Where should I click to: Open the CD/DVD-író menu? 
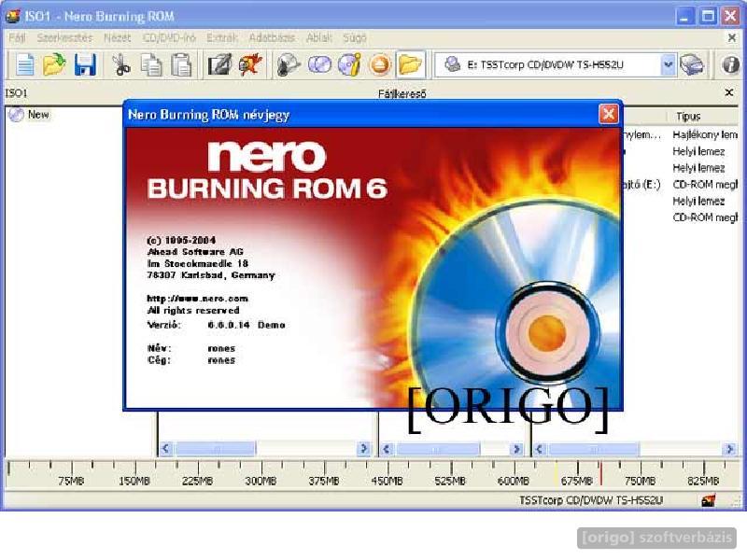(x=169, y=37)
